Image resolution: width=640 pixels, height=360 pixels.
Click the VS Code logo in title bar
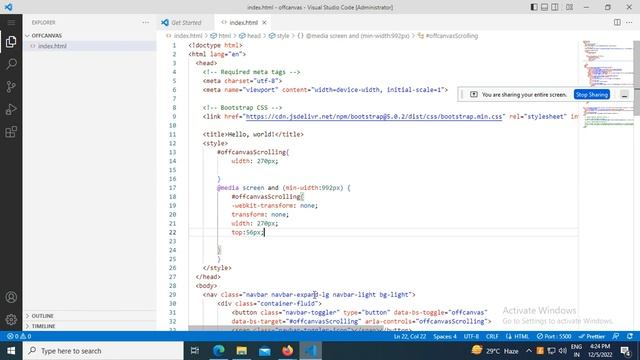pyautogui.click(x=8, y=7)
